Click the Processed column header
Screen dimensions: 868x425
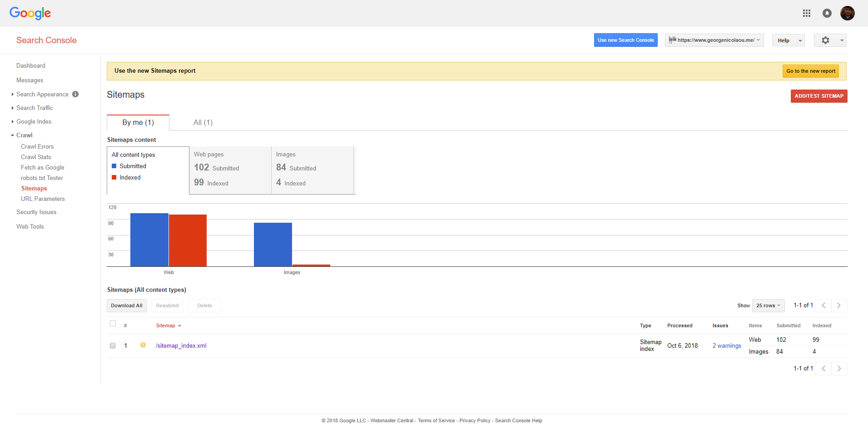680,325
